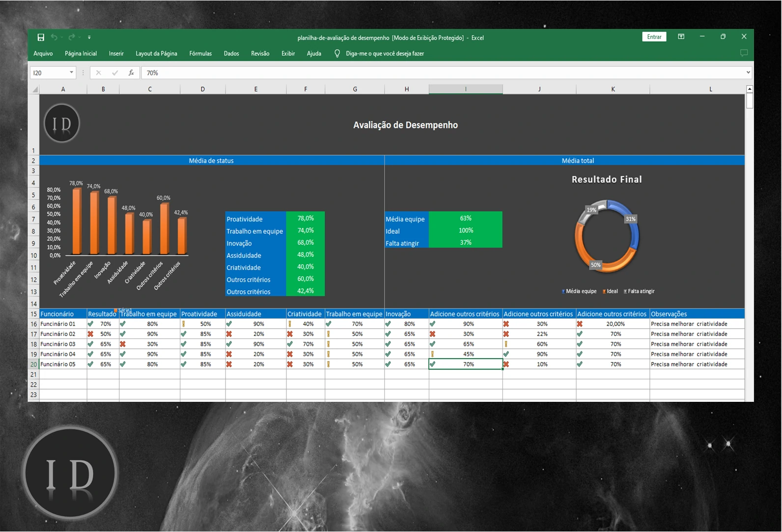This screenshot has width=782, height=532.
Task: Click the Undo arrow icon
Action: pyautogui.click(x=54, y=37)
